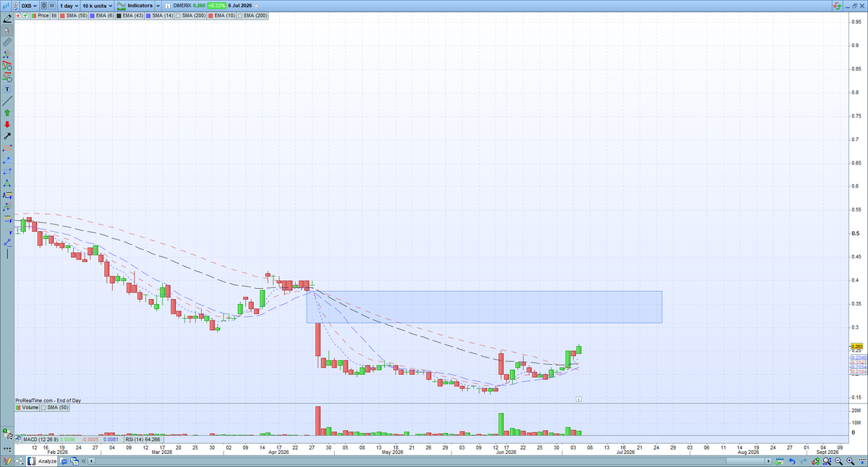Open the share icon dropdown
This screenshot has width=868, height=467.
coord(20,461)
